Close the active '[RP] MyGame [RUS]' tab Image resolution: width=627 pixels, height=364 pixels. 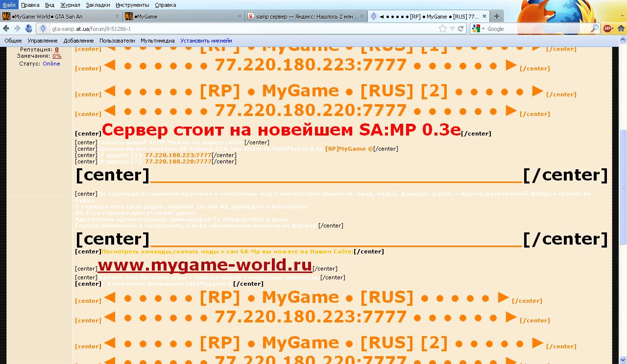(x=484, y=16)
